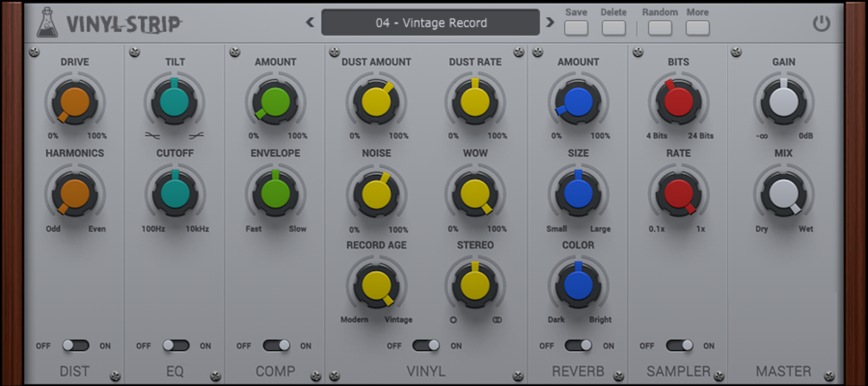Image resolution: width=868 pixels, height=386 pixels.
Task: Click the More options button
Action: pos(697,27)
